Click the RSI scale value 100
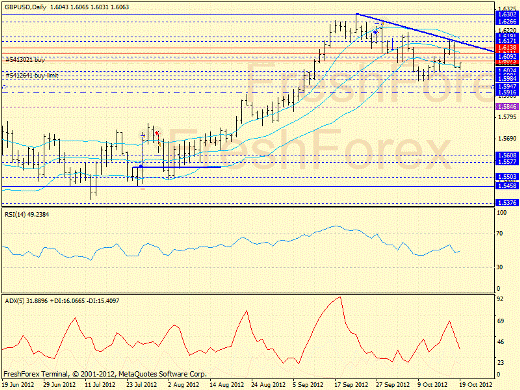520x390 pixels. click(501, 212)
